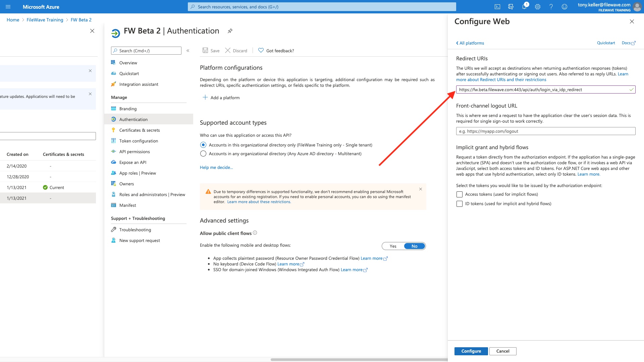Sort by Created on column header
This screenshot has width=644, height=362.
tap(17, 154)
